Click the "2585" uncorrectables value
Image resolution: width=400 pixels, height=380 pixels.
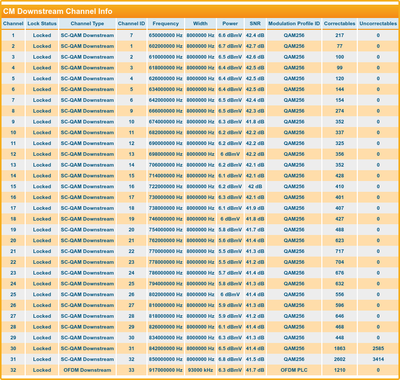(378, 348)
